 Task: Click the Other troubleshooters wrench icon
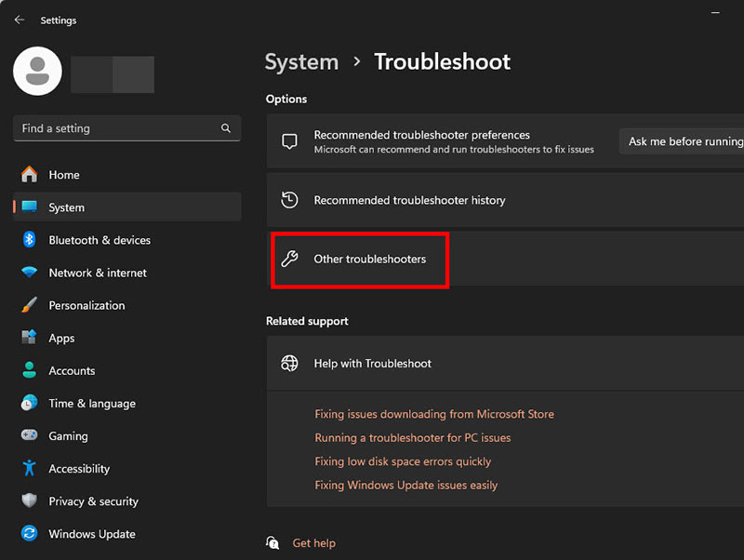click(x=289, y=259)
